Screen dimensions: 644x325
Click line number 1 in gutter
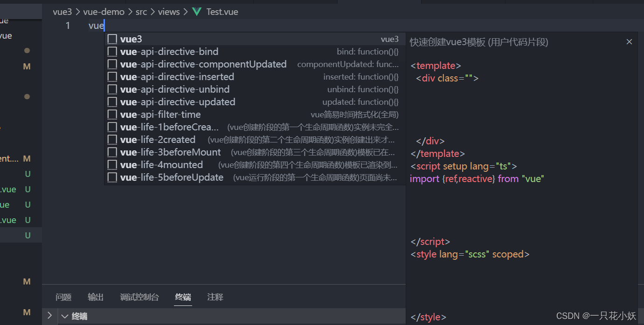(x=68, y=26)
